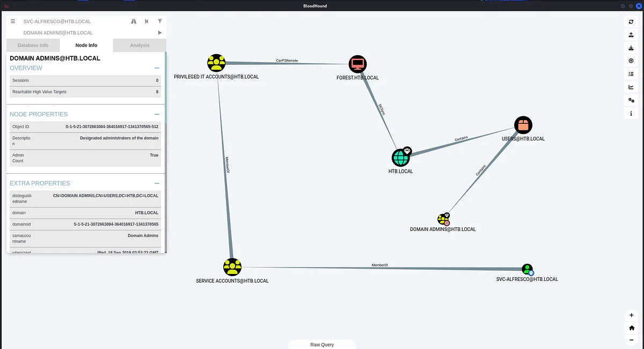Select the SVC-ALFRESCO user node
644x349 pixels.
pos(528,269)
